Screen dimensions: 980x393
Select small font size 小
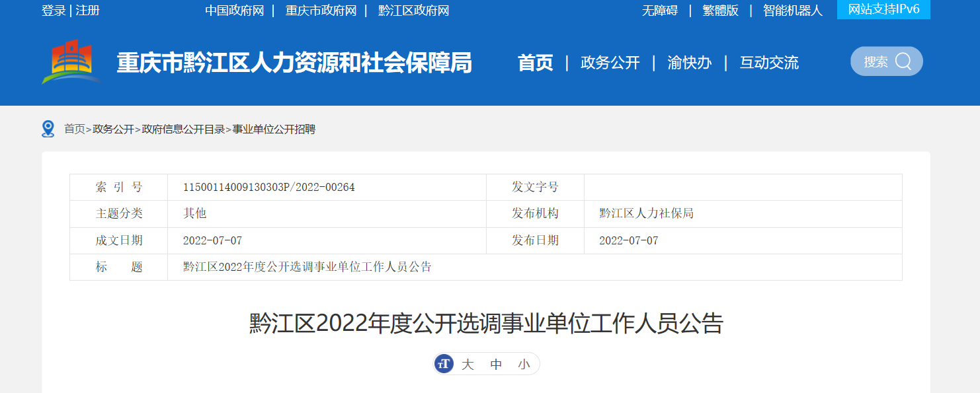pos(524,365)
